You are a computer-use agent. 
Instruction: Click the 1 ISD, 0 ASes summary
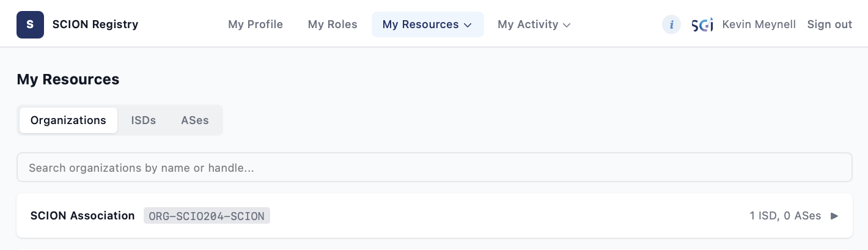coord(785,216)
